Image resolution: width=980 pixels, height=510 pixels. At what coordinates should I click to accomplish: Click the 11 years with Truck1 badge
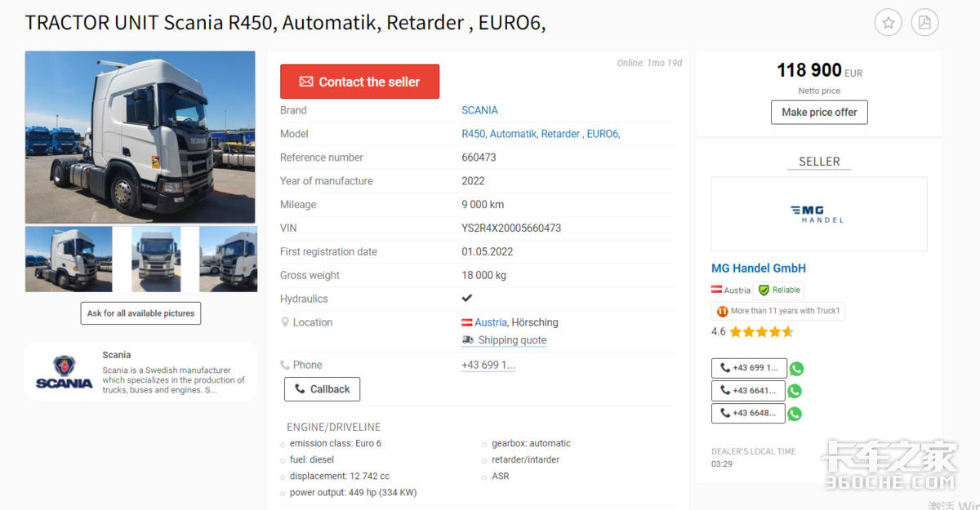[x=777, y=311]
